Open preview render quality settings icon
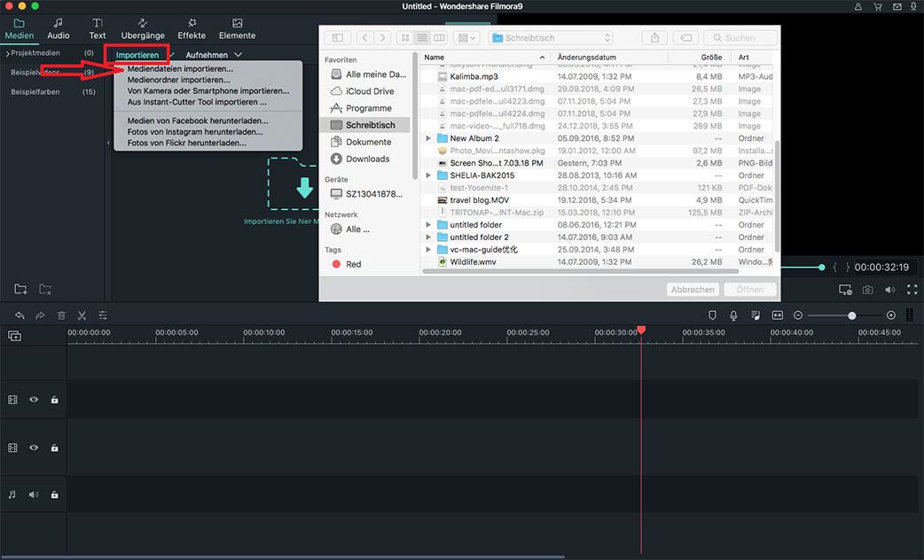The image size is (924, 560). click(x=845, y=290)
